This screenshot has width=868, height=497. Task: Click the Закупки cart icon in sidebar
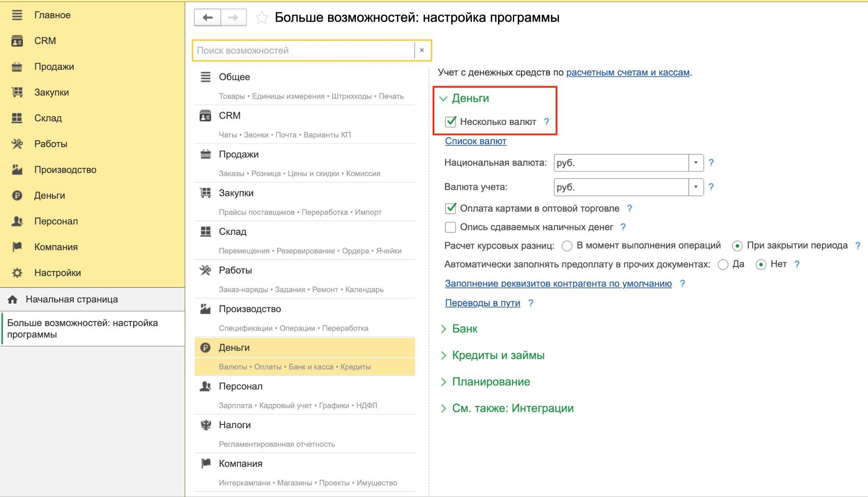tap(17, 92)
